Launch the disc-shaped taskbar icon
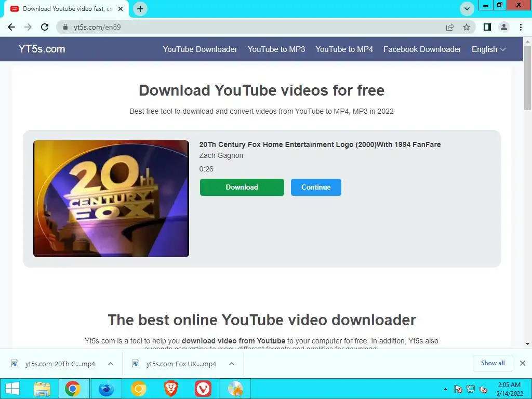Screen dimensions: 532x399 click(235, 389)
